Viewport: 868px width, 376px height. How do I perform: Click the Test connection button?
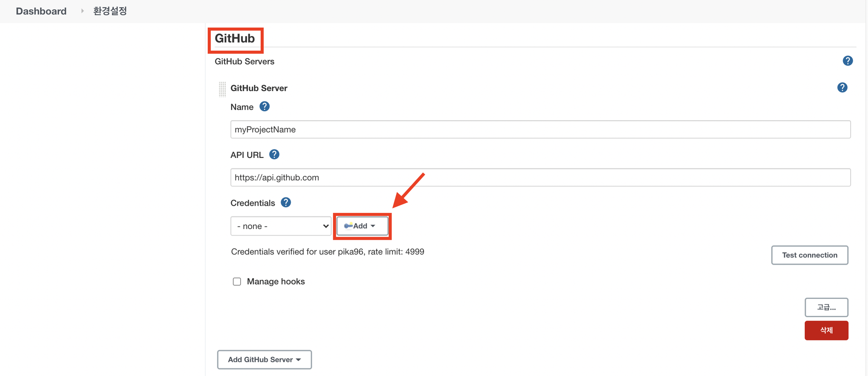pyautogui.click(x=810, y=255)
